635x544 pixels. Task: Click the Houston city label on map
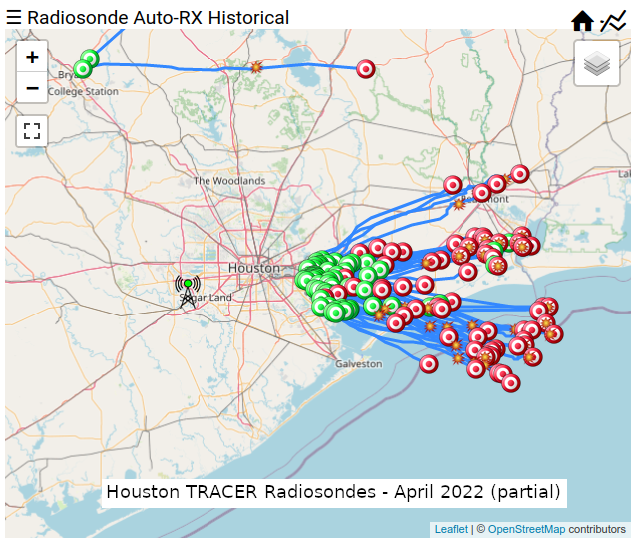click(254, 268)
